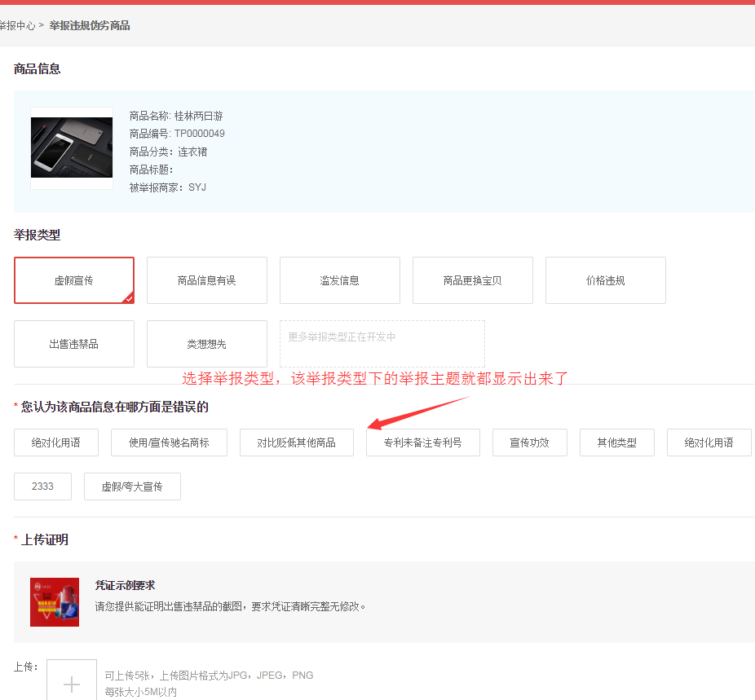Select the 使用/宣传驰名商标 topic
755x700 pixels.
[x=169, y=442]
